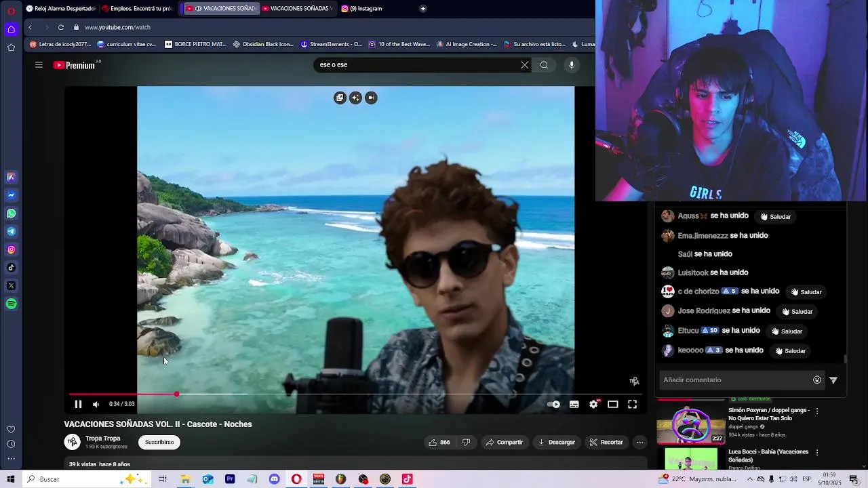Viewport: 868px width, 488px height.
Task: Open WhatsApp in the Opera sidebar
Action: tap(12, 213)
